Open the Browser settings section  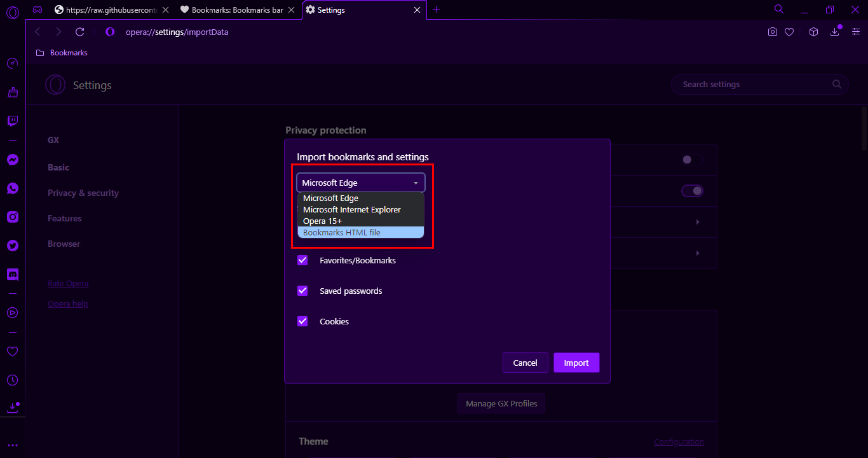point(64,244)
